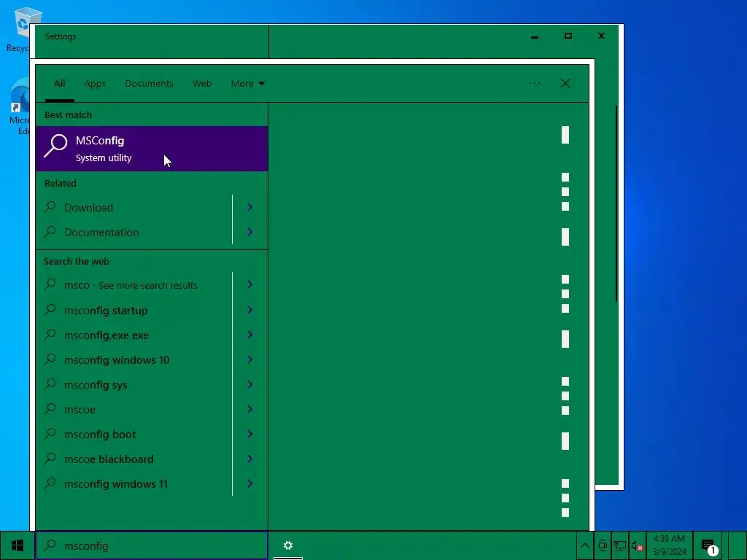
Task: Click the Settings gear icon on the taskbar
Action: (x=287, y=545)
